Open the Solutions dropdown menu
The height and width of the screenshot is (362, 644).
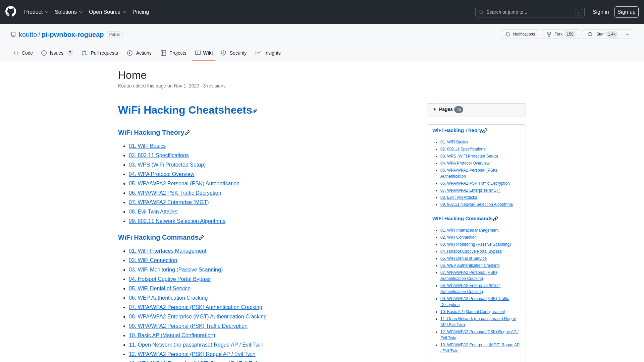pos(68,12)
